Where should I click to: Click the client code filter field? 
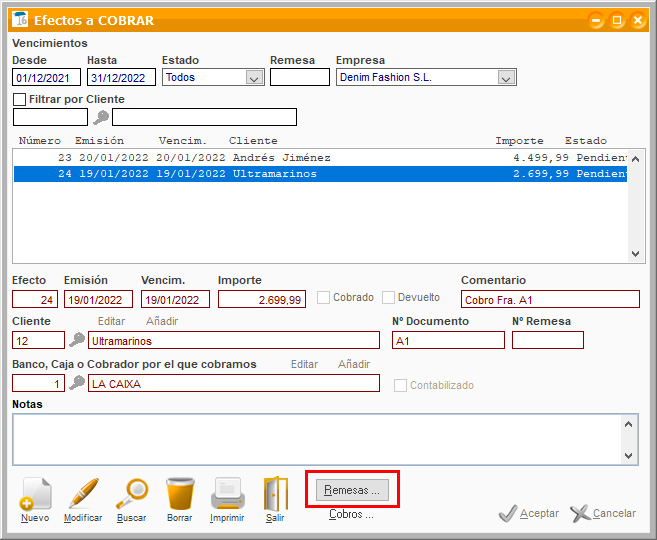coord(50,117)
